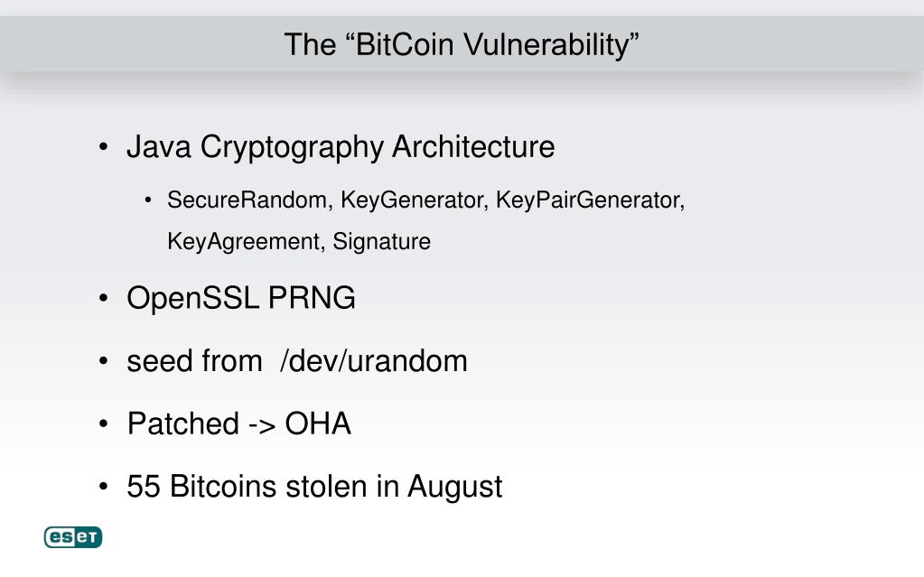Click the /dev/urandom text
Screen dimensions: 924x577
(374, 360)
